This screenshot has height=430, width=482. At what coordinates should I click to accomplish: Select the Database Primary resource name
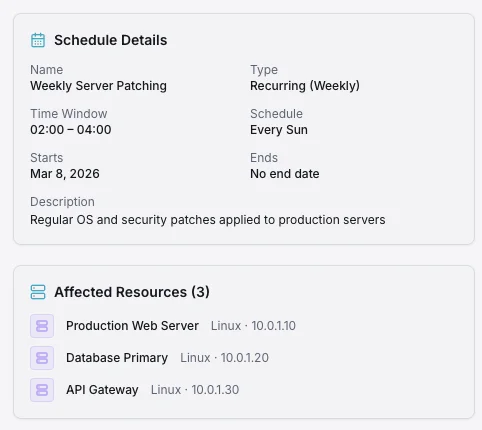[x=117, y=358]
